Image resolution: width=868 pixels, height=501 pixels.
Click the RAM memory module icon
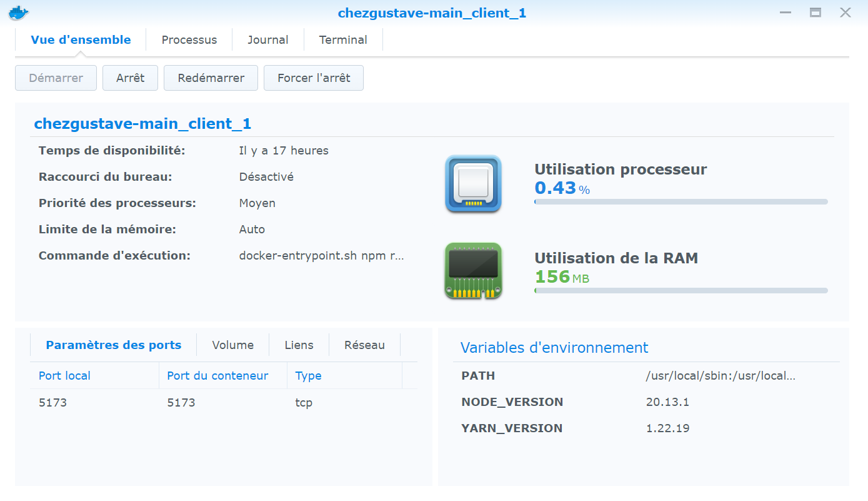click(473, 271)
